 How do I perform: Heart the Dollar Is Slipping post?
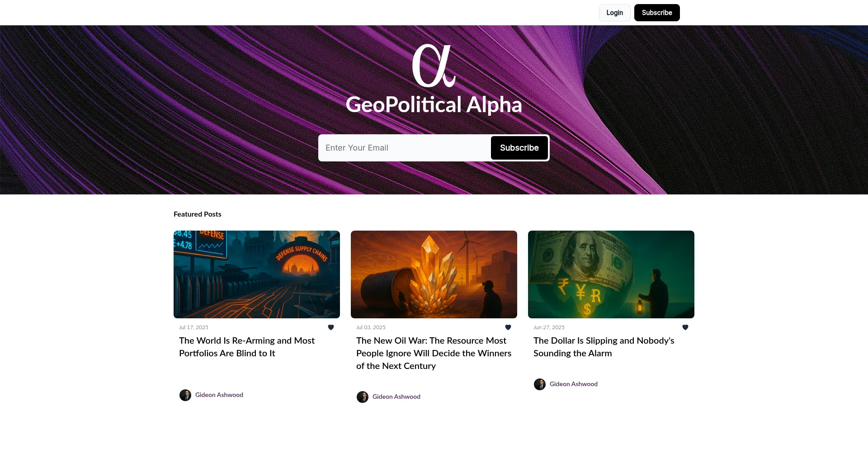click(685, 327)
